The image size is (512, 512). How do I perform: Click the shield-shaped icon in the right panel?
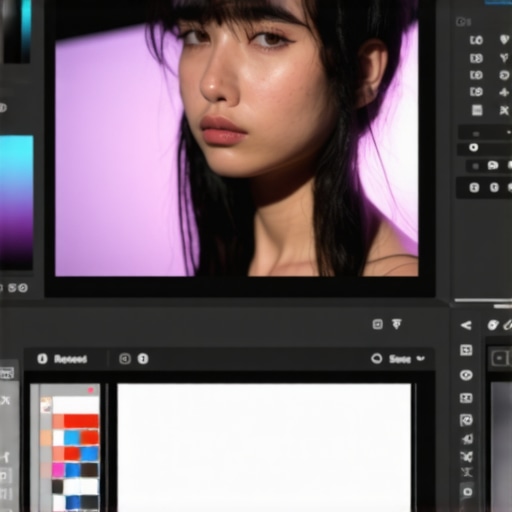point(505,40)
